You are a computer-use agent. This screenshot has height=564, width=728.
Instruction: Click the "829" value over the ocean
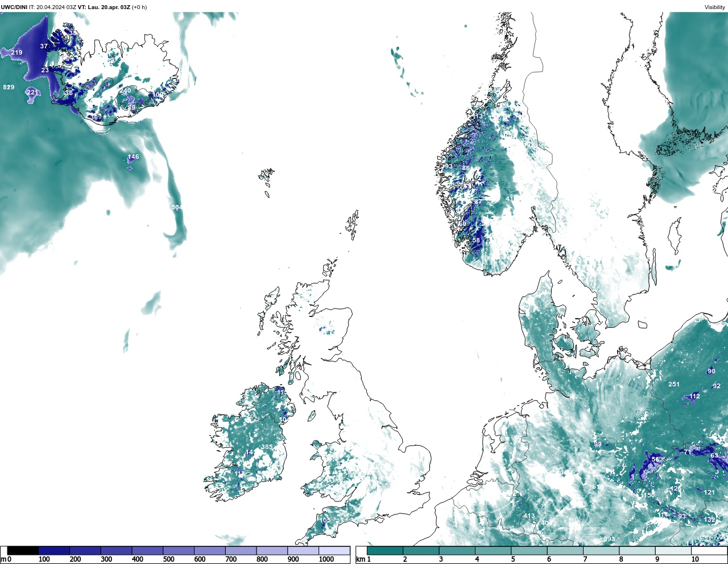9,87
